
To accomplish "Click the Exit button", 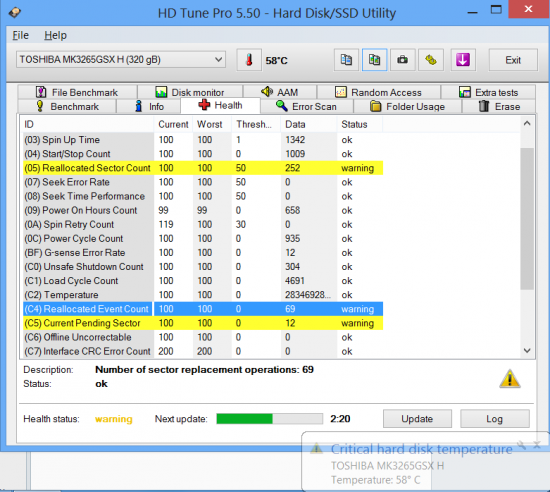I will pos(513,60).
